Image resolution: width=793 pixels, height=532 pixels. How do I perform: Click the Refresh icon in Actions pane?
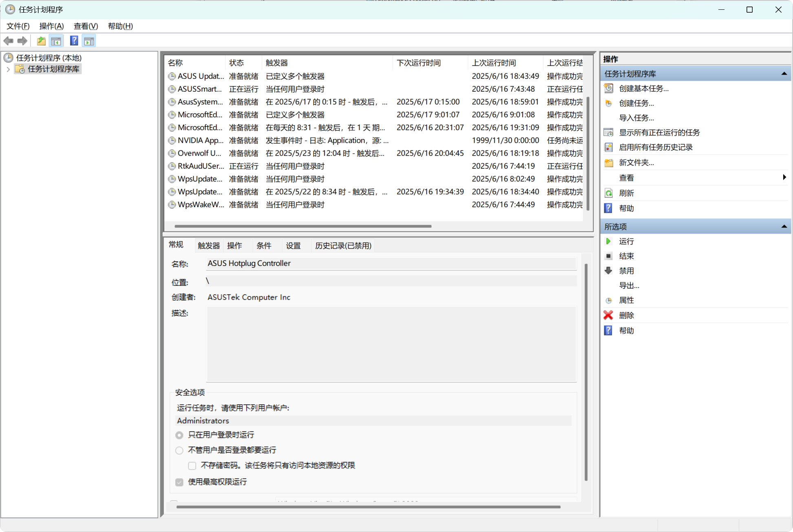tap(608, 193)
